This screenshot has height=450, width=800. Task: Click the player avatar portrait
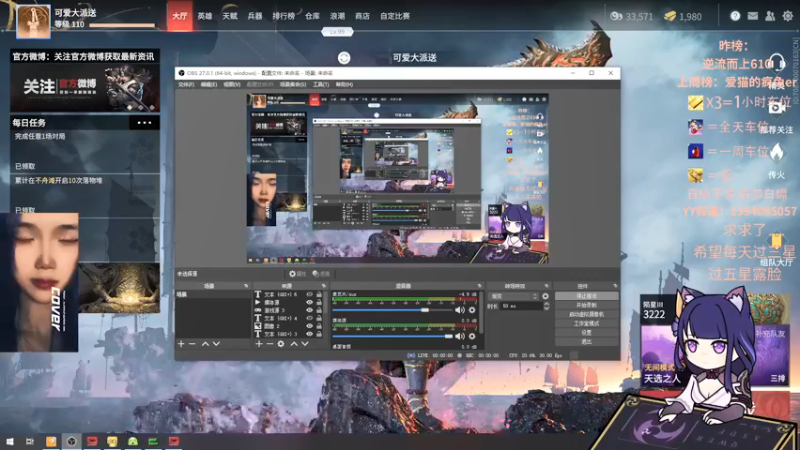point(34,22)
